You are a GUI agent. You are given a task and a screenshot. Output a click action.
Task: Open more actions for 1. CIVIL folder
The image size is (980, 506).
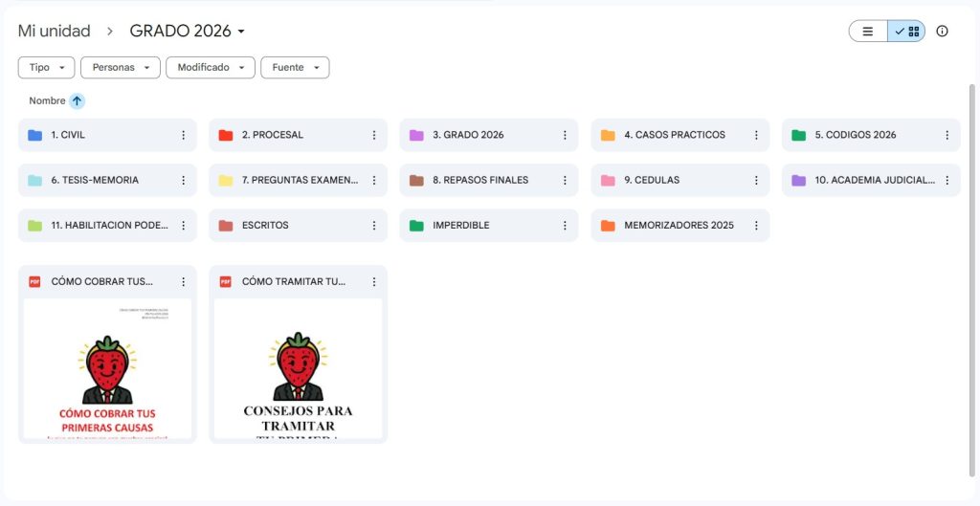(183, 135)
